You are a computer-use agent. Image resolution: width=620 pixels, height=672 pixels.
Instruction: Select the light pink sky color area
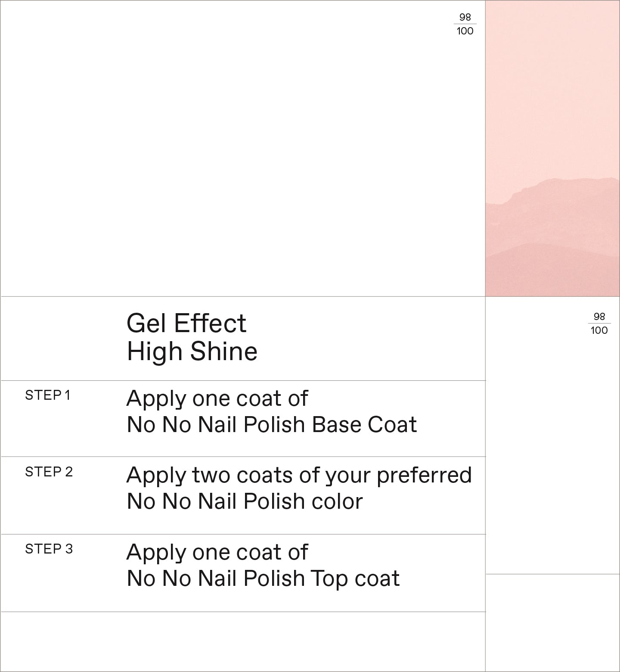[552, 86]
